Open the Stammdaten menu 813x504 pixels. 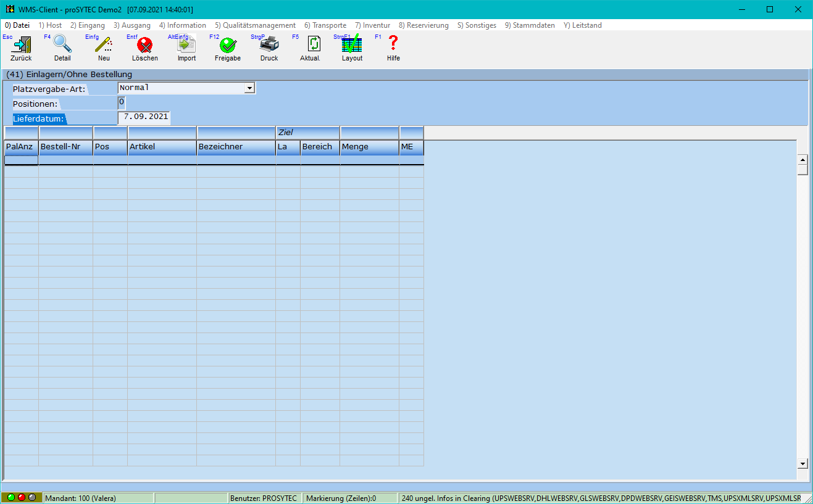(x=530, y=25)
